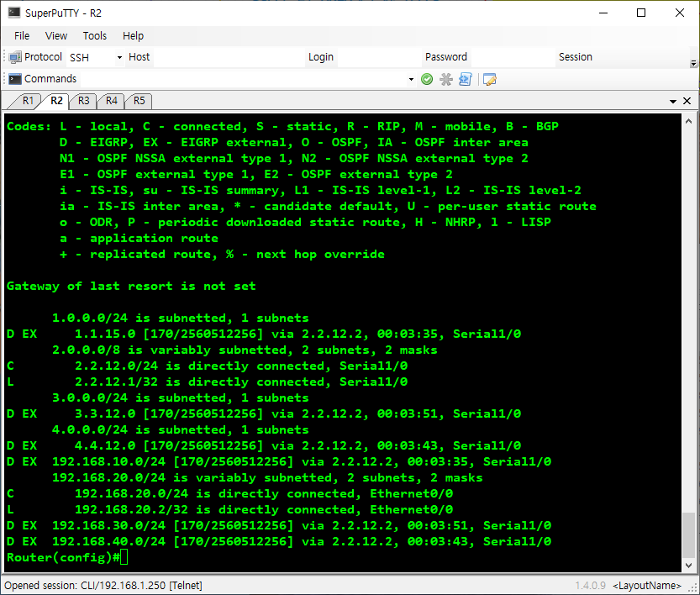The width and height of the screenshot is (700, 595).
Task: Click the LayoutName status bar entry
Action: pyautogui.click(x=647, y=585)
